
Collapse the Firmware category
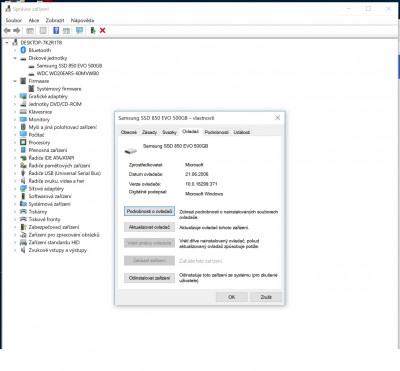coord(15,81)
